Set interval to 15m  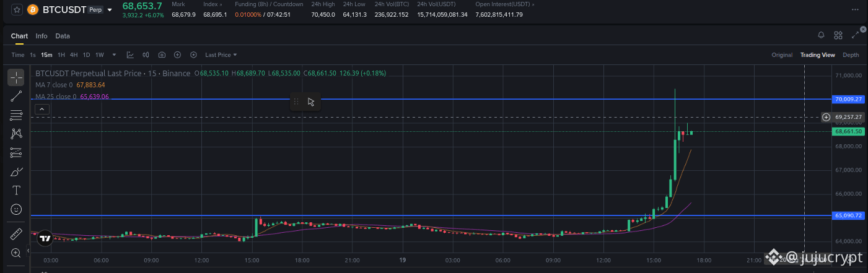click(46, 54)
